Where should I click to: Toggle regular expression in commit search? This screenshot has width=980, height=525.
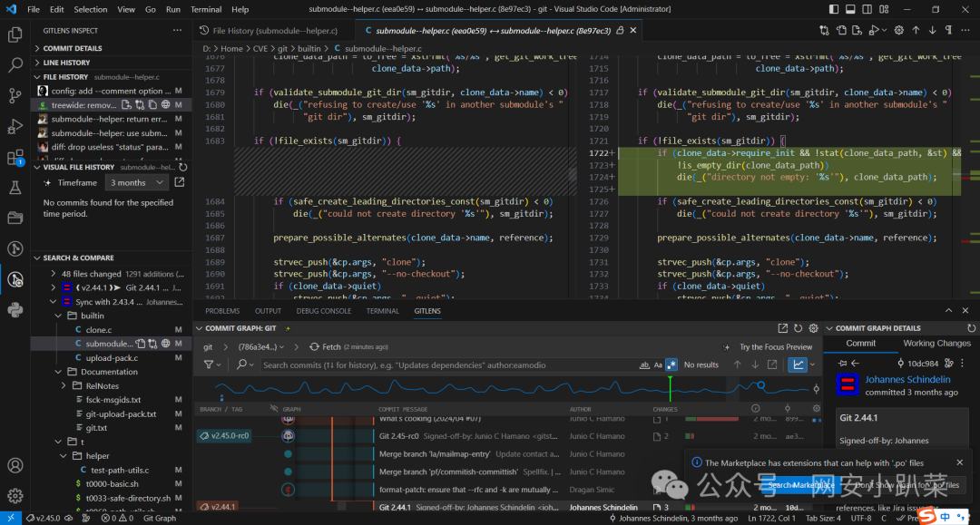(671, 365)
